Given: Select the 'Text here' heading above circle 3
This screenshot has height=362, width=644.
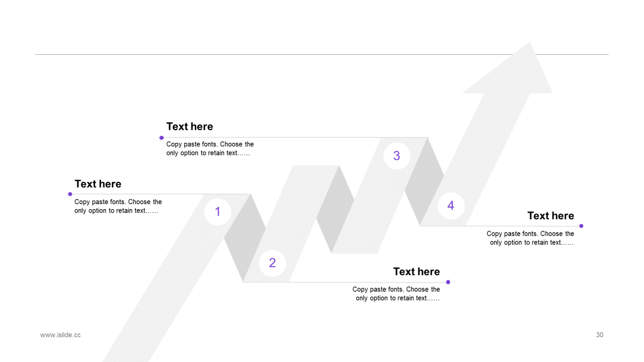Looking at the screenshot, I should click(x=190, y=127).
